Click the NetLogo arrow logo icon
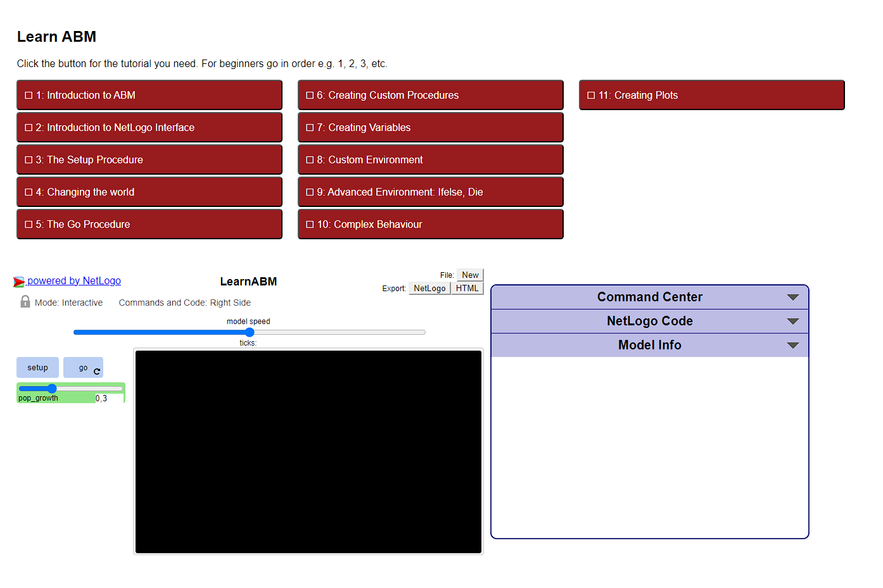The width and height of the screenshot is (883, 588). click(19, 282)
